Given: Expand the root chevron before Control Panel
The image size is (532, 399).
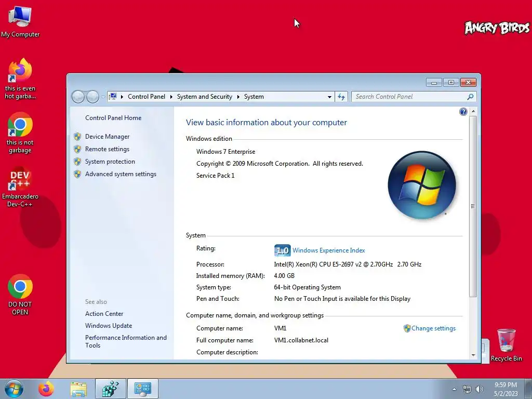Looking at the screenshot, I should 122,97.
